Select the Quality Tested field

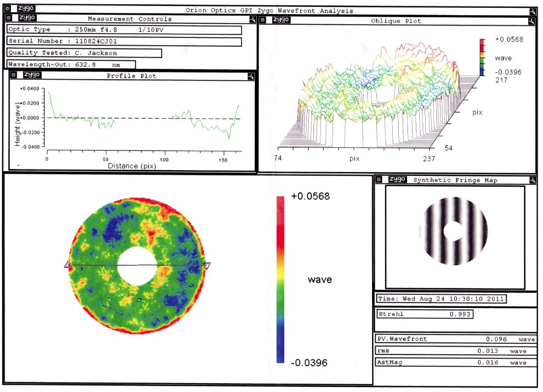click(x=84, y=53)
